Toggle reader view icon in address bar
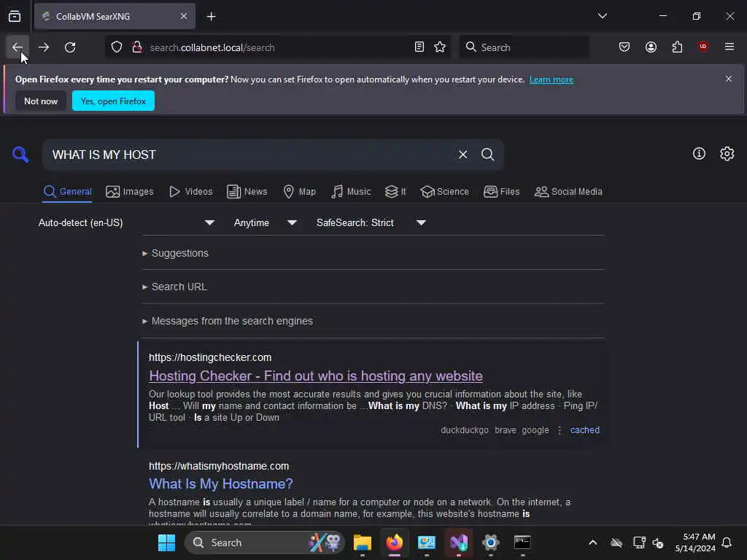747x560 pixels. click(x=419, y=47)
